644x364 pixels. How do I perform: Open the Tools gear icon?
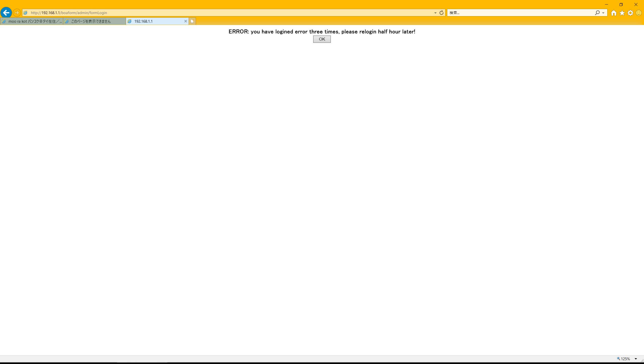630,13
